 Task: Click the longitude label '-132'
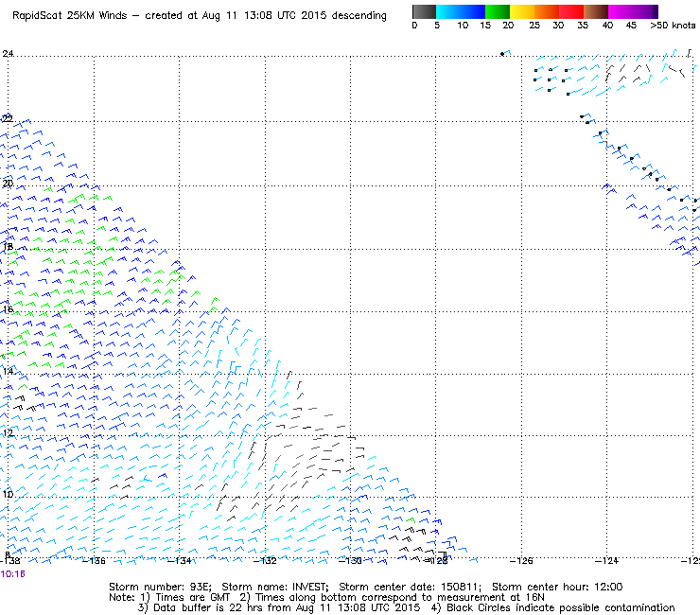click(265, 561)
